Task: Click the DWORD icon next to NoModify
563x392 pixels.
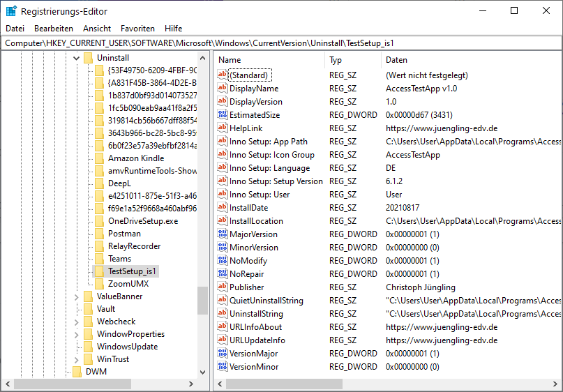Action: pos(223,260)
